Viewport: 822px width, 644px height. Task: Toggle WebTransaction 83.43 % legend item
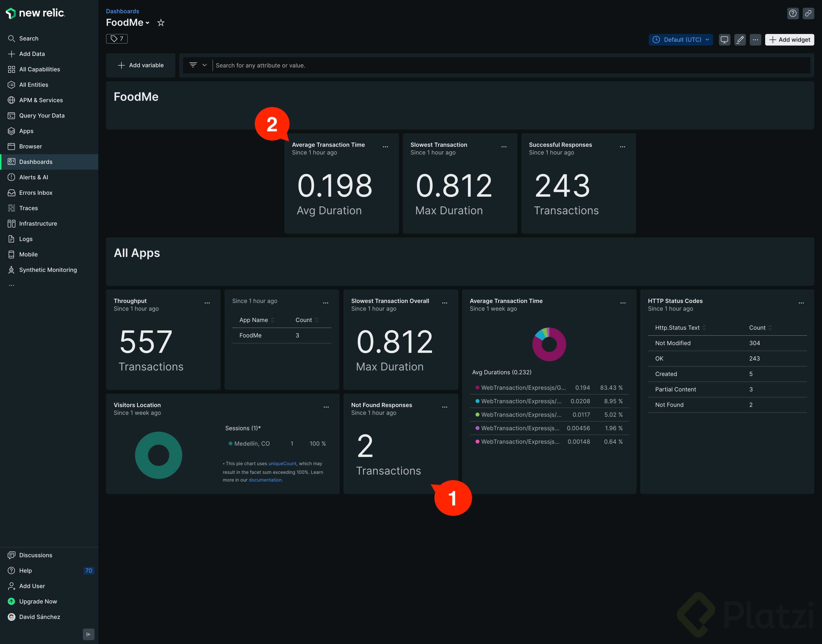[x=550, y=388]
